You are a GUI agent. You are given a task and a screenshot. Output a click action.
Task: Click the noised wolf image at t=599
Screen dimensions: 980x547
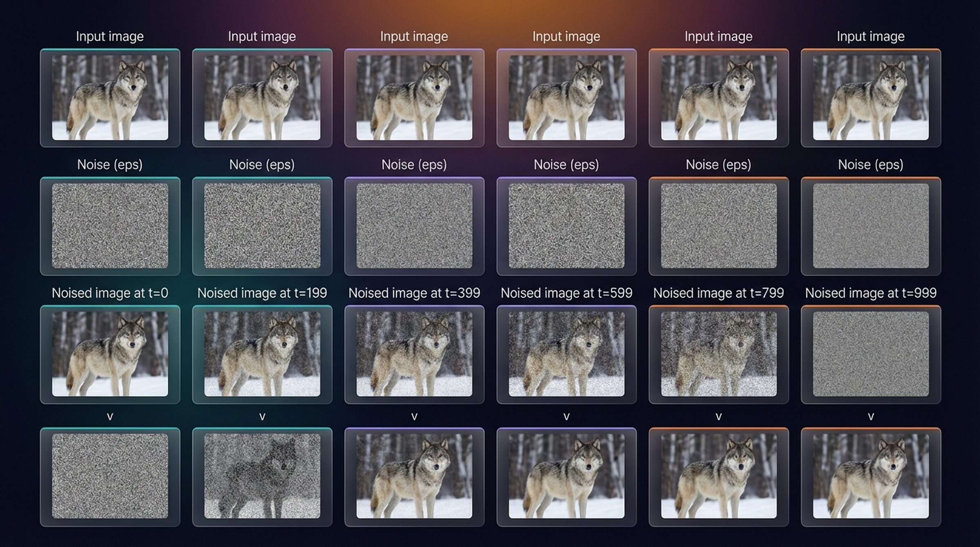point(566,354)
